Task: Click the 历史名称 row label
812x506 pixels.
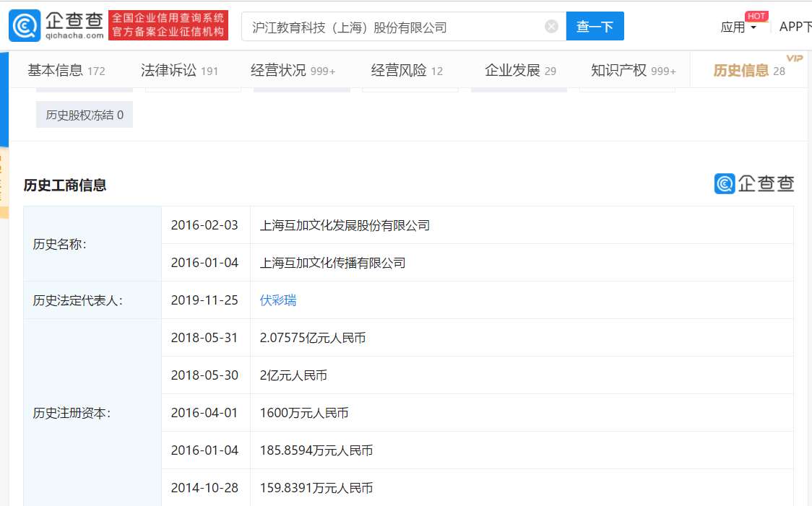Action: [59, 244]
